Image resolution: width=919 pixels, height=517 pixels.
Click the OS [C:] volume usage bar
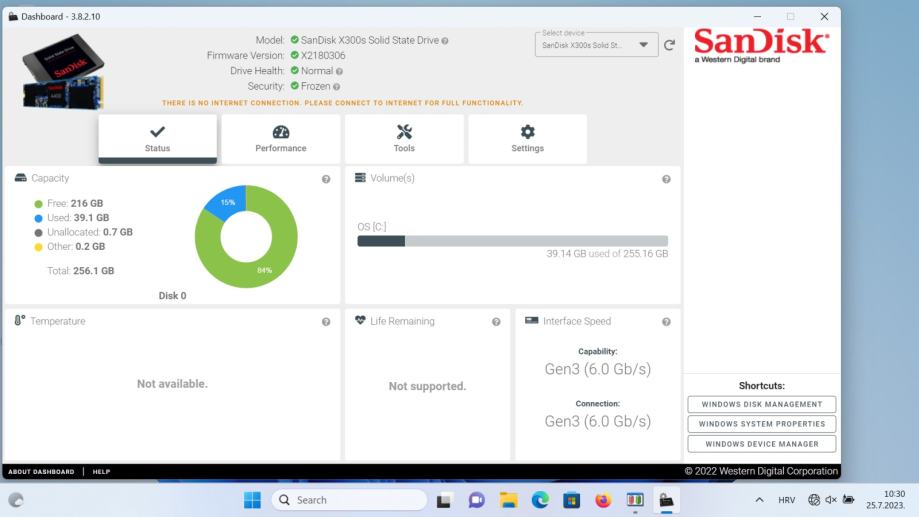[x=512, y=241]
